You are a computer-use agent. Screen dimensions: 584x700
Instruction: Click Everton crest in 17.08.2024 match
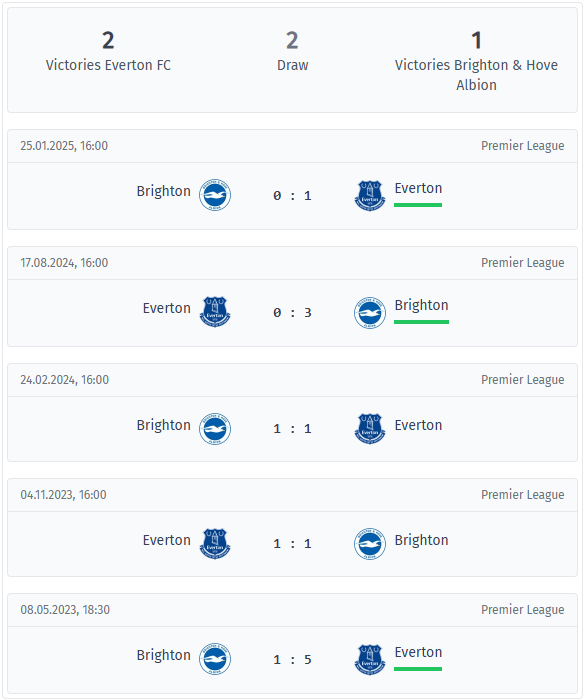pyautogui.click(x=215, y=312)
